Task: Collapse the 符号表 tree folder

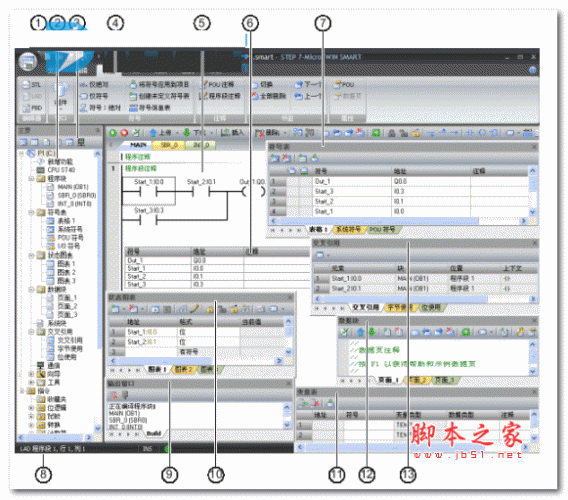Action: (32, 212)
